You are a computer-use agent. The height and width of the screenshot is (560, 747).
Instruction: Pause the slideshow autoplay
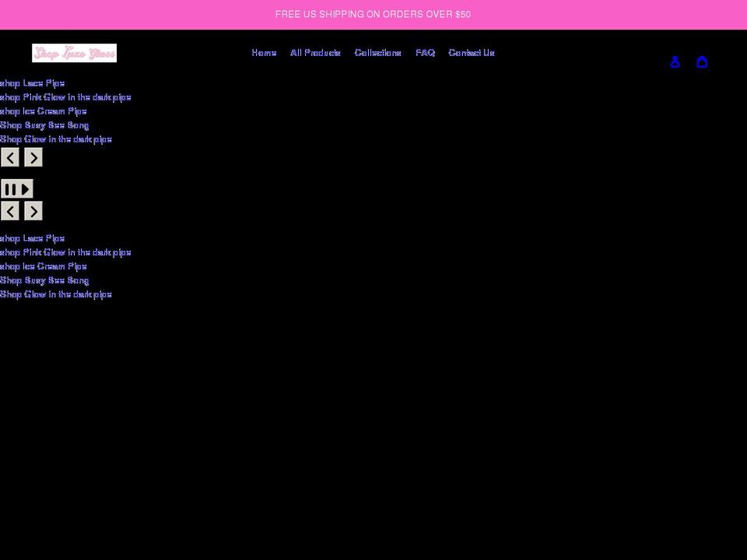tap(11, 188)
